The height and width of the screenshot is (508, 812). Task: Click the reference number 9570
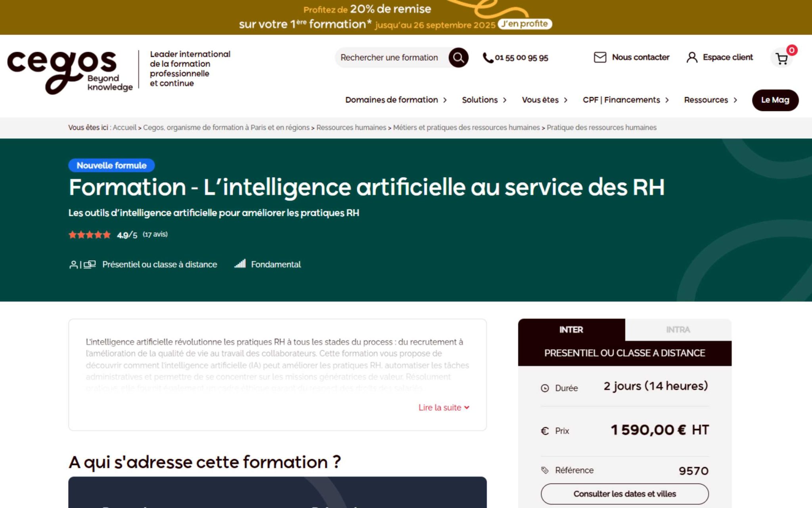[x=693, y=471]
